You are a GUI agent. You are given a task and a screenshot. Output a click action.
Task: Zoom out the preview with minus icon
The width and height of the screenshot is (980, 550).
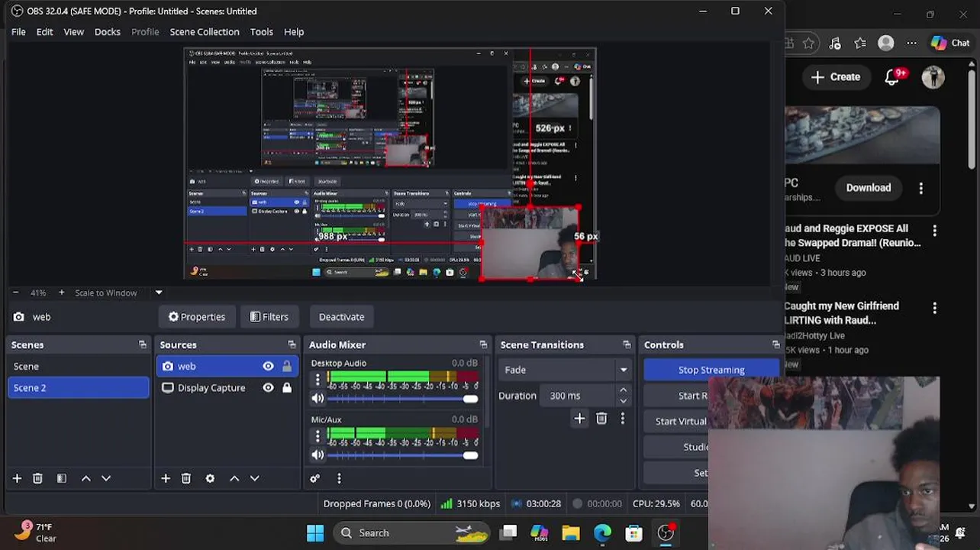click(x=15, y=293)
